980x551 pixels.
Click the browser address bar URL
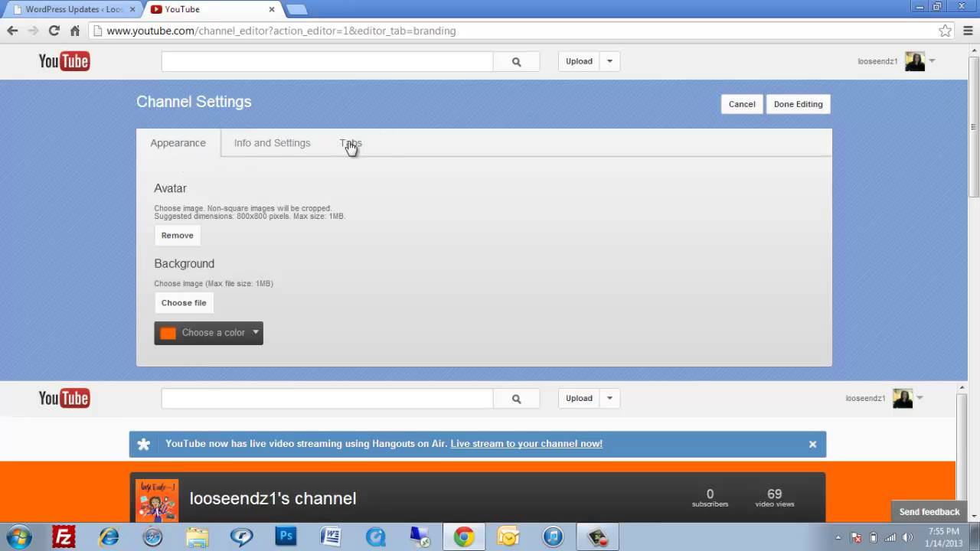(x=281, y=31)
